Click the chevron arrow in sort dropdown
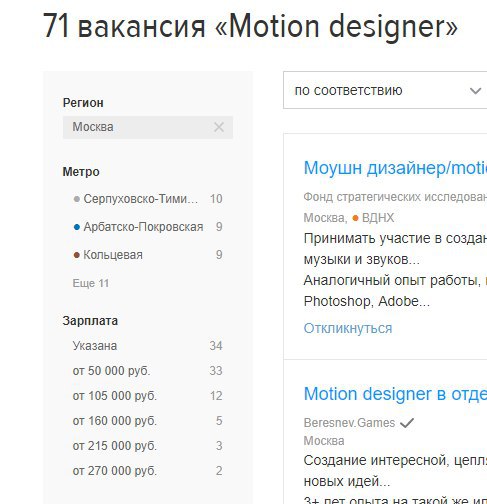Viewport: 487px width, 504px height. coord(475,91)
